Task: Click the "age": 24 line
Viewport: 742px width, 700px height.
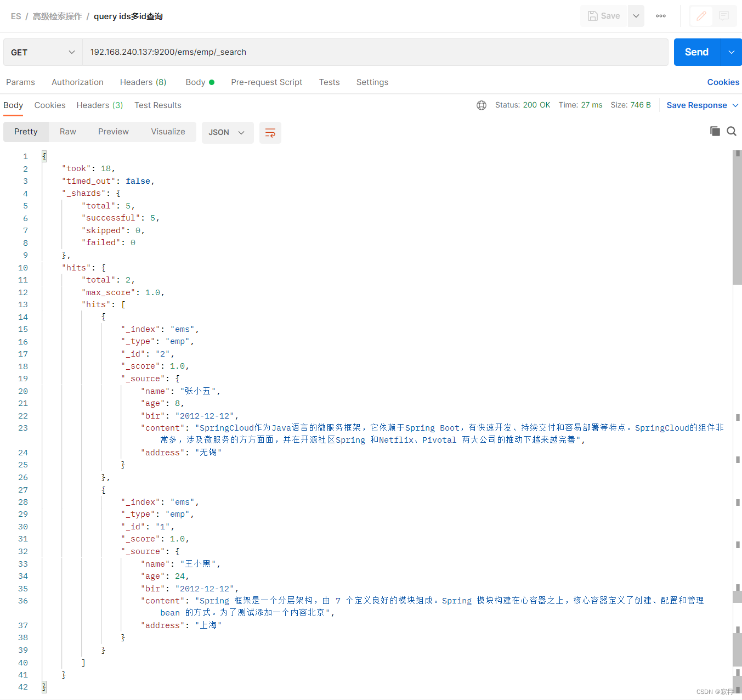Action: (x=165, y=576)
